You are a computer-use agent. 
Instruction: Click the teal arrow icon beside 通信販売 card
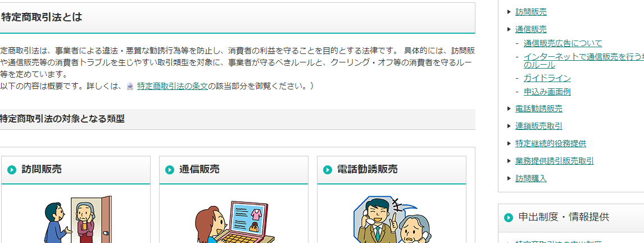(170, 170)
